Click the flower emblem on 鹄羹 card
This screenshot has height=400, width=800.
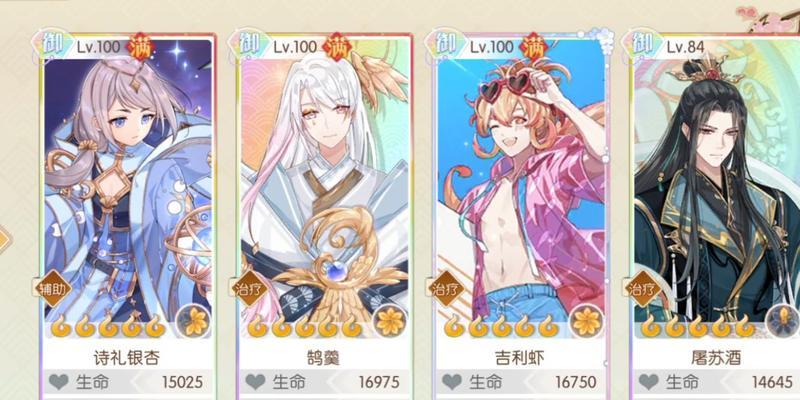391,322
